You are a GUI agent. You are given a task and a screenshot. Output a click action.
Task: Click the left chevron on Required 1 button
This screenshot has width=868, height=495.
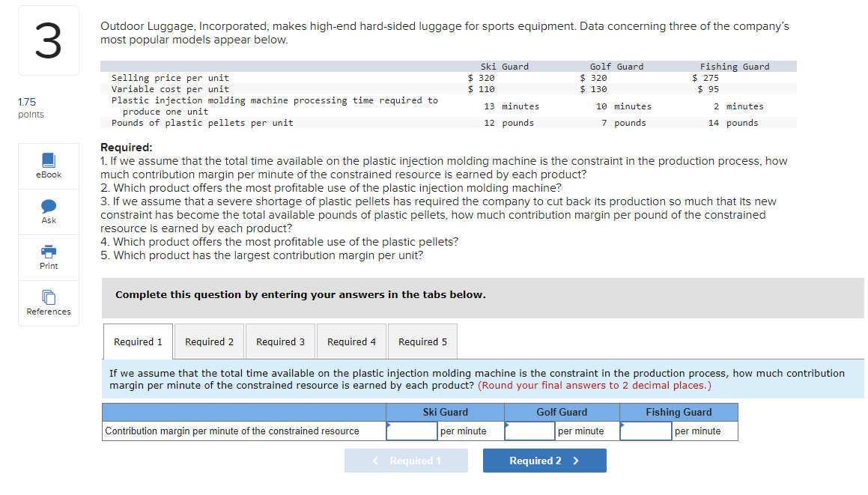(x=375, y=461)
